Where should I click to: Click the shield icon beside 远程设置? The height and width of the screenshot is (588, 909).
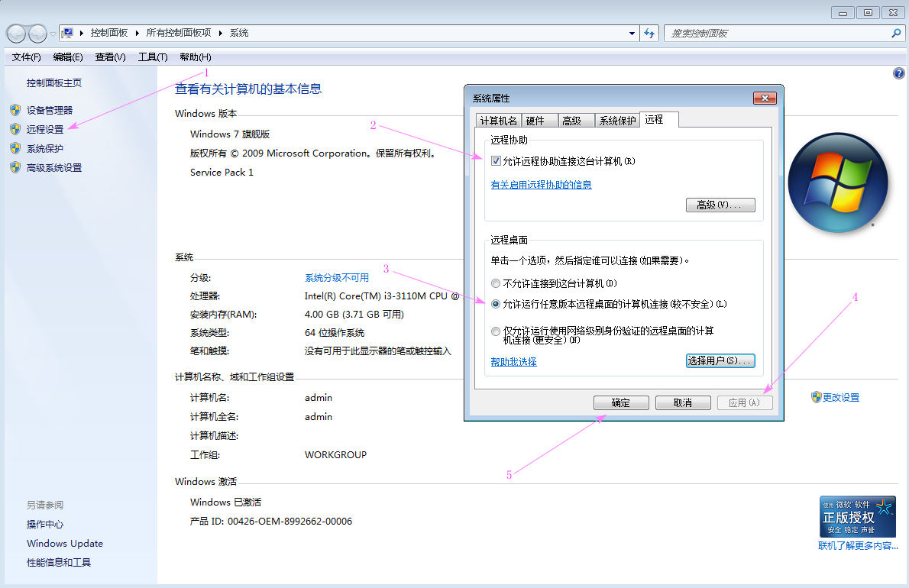tap(17, 128)
